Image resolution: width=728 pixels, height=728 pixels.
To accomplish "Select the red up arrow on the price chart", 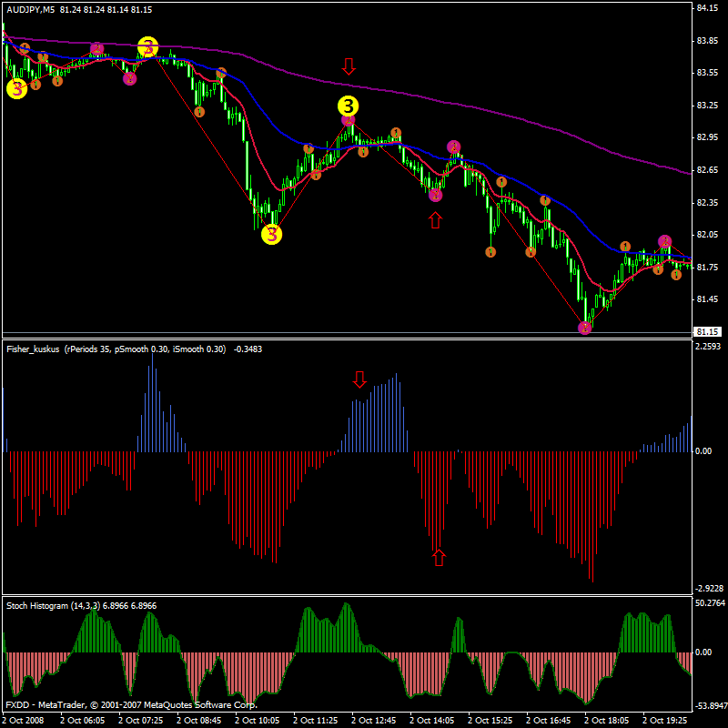I will coord(435,220).
